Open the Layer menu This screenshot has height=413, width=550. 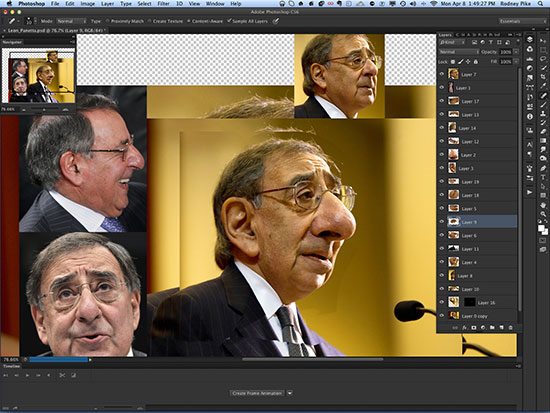[x=107, y=4]
